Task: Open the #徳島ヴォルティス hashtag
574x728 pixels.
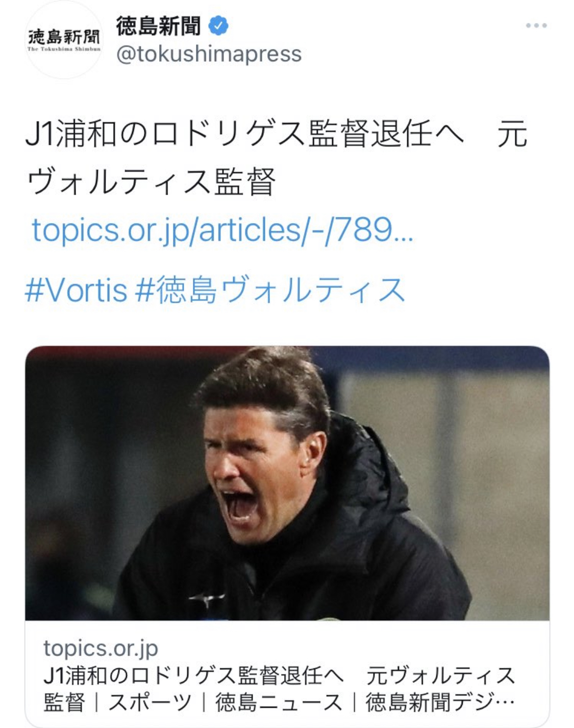Action: coord(270,290)
